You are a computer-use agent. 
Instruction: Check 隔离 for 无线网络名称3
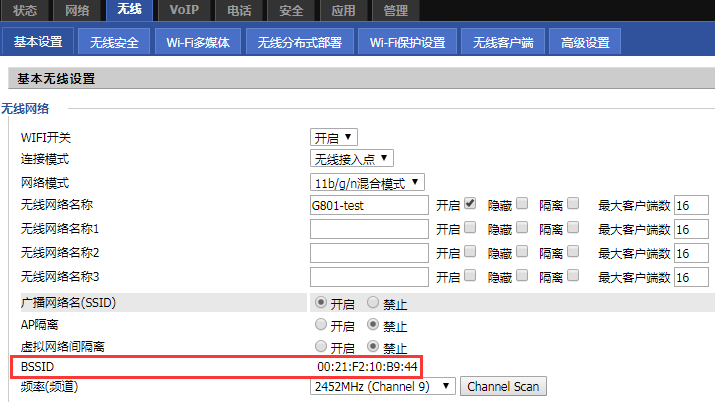(x=573, y=275)
